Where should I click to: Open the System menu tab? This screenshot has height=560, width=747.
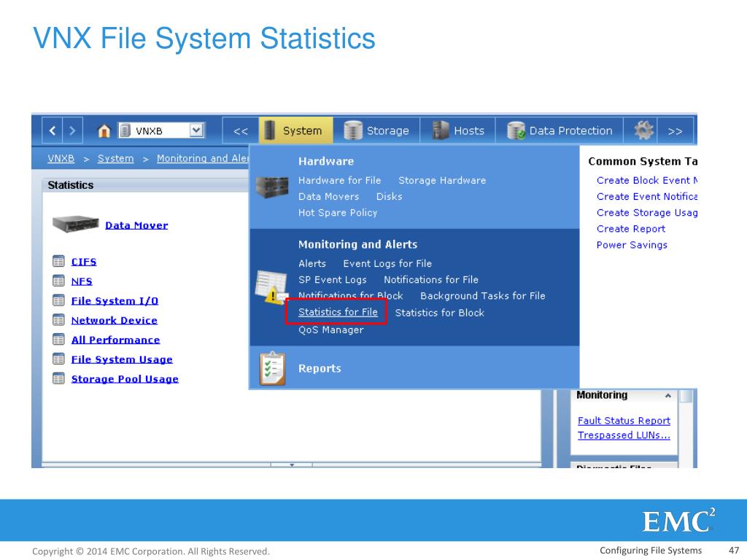click(296, 131)
